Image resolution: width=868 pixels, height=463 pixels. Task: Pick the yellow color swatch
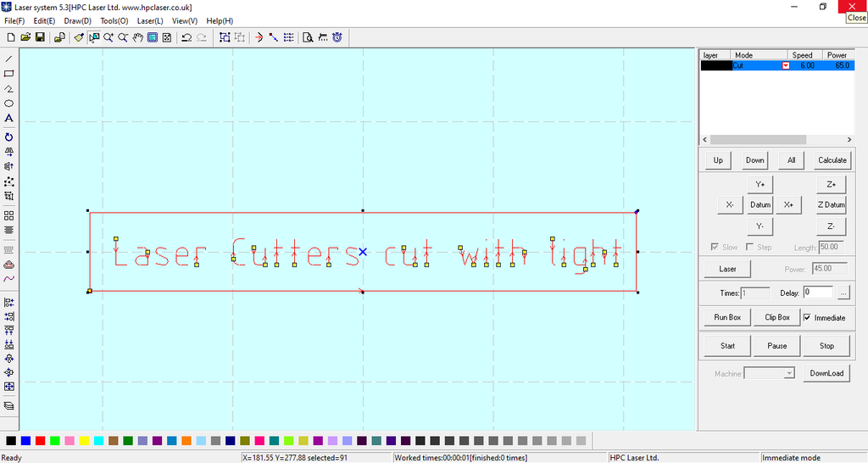tap(84, 441)
